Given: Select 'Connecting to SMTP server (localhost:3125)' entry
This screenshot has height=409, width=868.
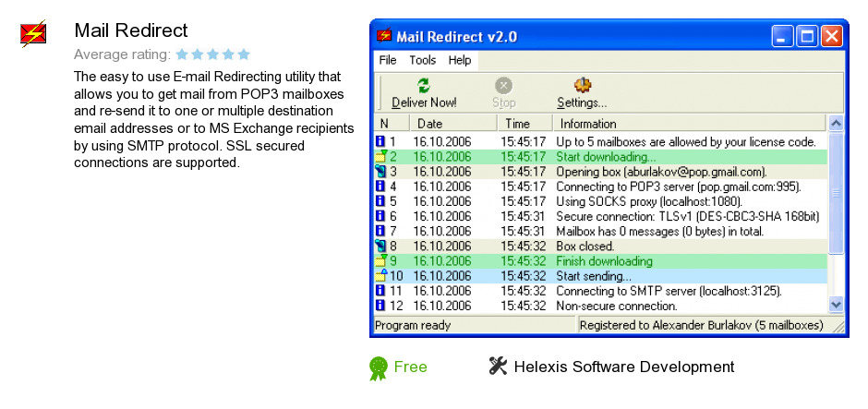Looking at the screenshot, I should click(600, 291).
